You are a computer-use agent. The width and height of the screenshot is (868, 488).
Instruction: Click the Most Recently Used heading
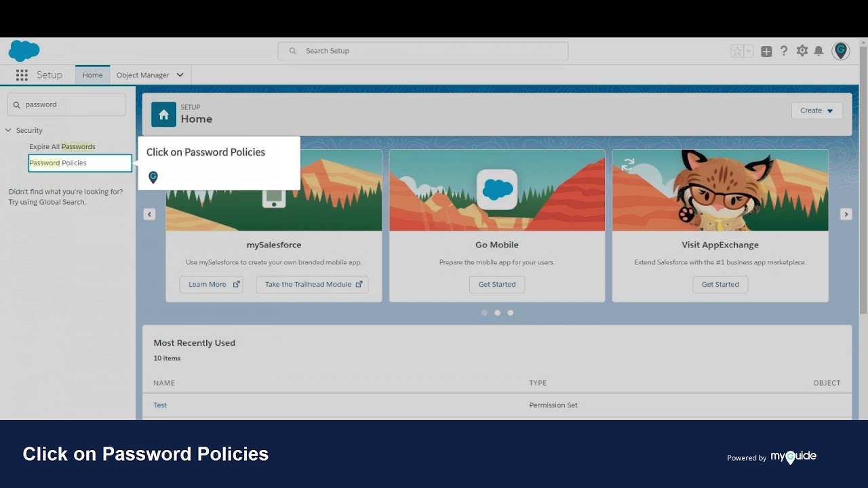click(x=194, y=343)
